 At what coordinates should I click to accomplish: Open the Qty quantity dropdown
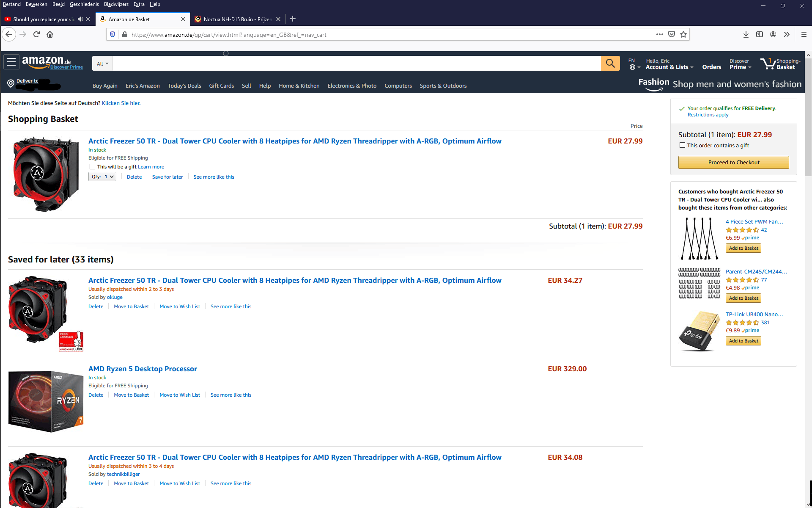pyautogui.click(x=102, y=177)
